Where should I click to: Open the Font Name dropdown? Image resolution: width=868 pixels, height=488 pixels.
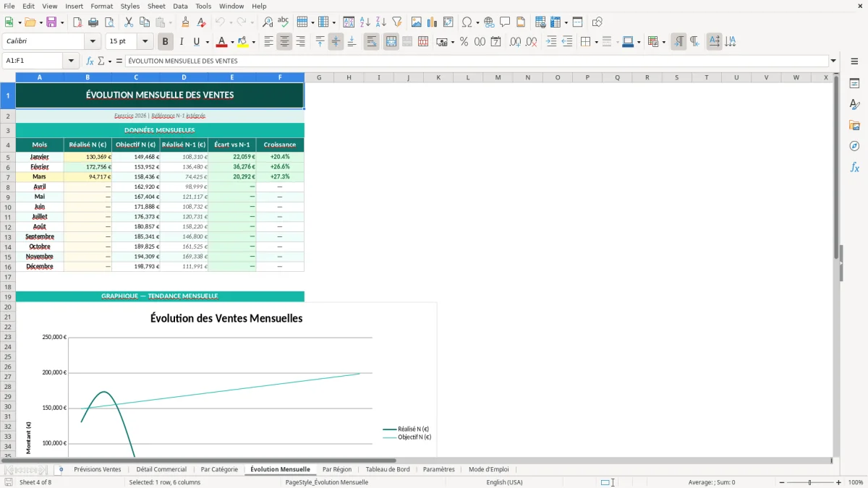(x=93, y=42)
